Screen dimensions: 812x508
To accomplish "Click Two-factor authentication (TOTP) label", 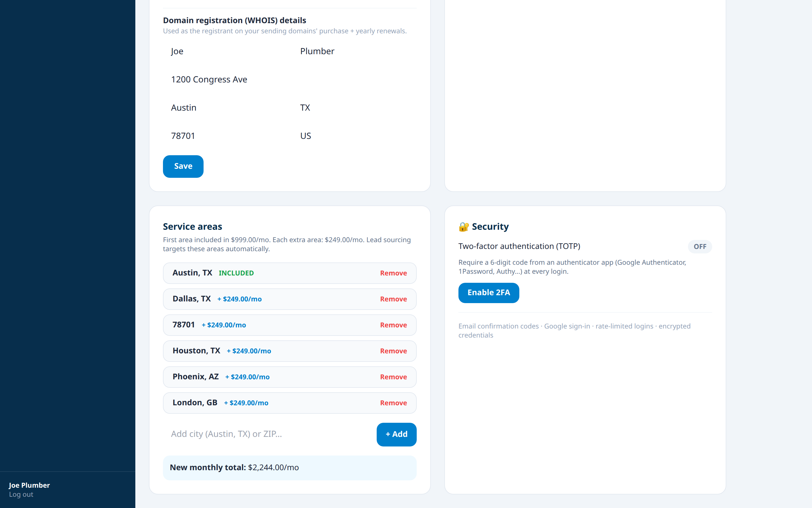I will (519, 246).
